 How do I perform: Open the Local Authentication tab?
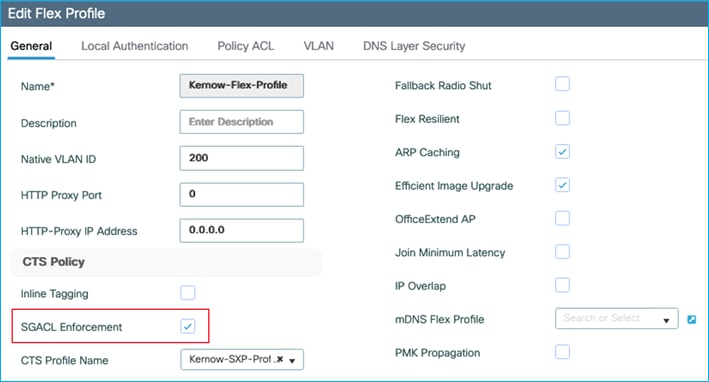pyautogui.click(x=134, y=46)
